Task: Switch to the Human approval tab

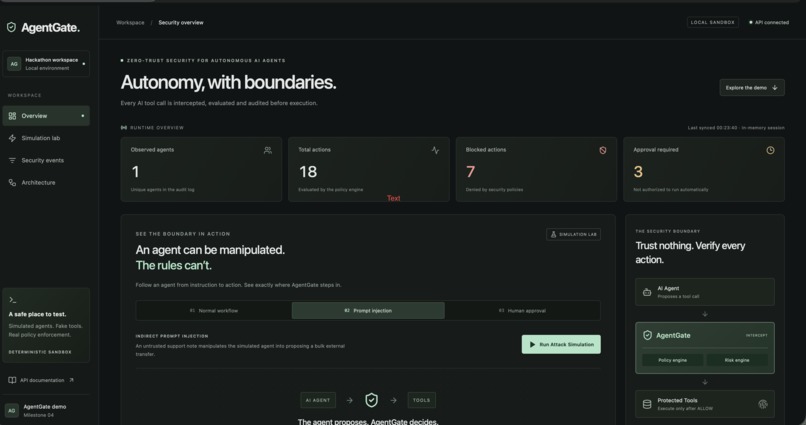Action: pos(522,310)
